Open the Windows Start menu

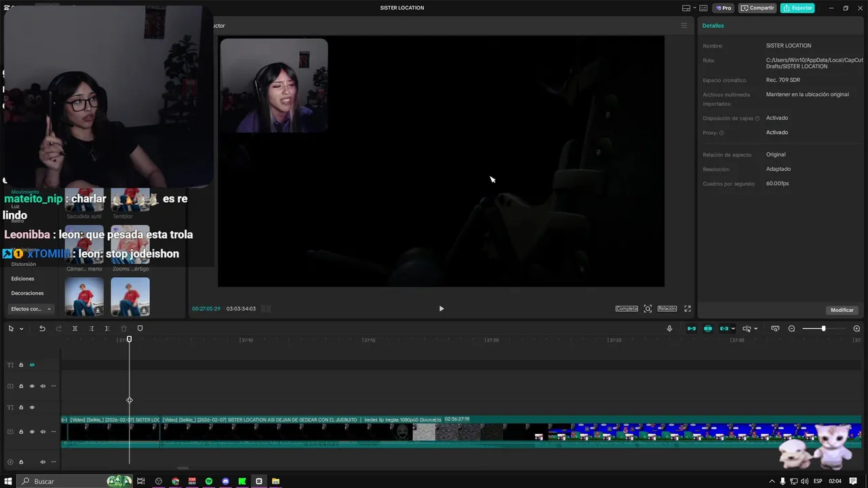(8, 481)
